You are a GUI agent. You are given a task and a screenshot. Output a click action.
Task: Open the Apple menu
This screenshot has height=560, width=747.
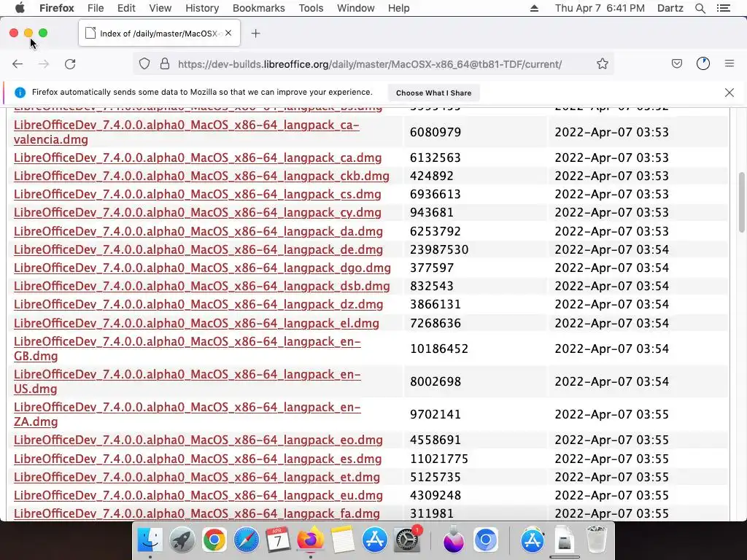tap(20, 8)
